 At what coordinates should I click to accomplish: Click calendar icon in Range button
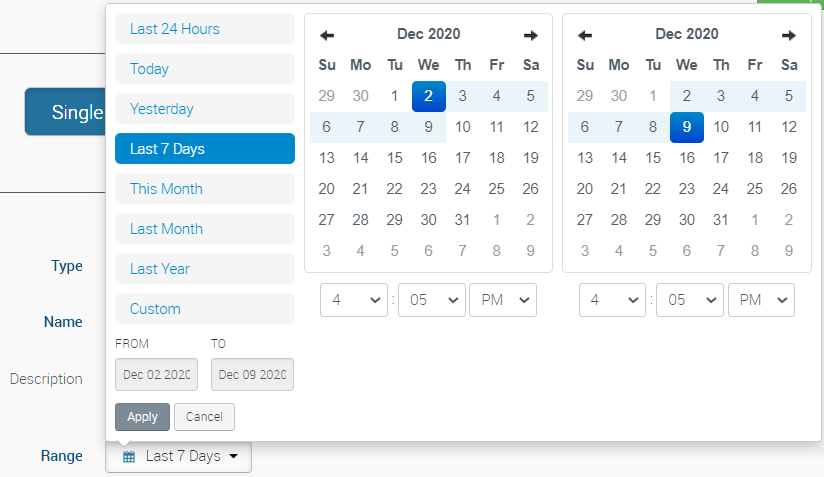pyautogui.click(x=129, y=457)
